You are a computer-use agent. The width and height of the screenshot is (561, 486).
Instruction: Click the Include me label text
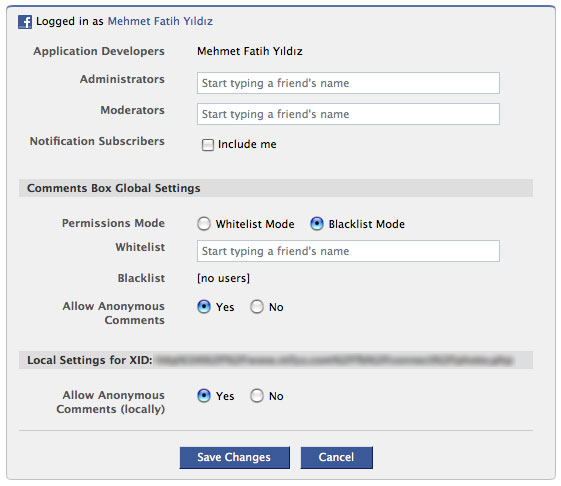[x=247, y=144]
